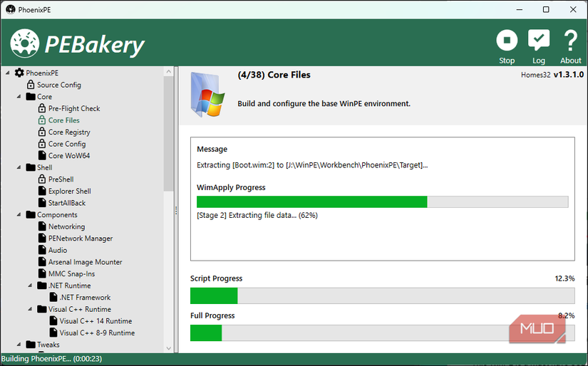Click the file icon beside Arsenal Image Mounter

(42, 262)
